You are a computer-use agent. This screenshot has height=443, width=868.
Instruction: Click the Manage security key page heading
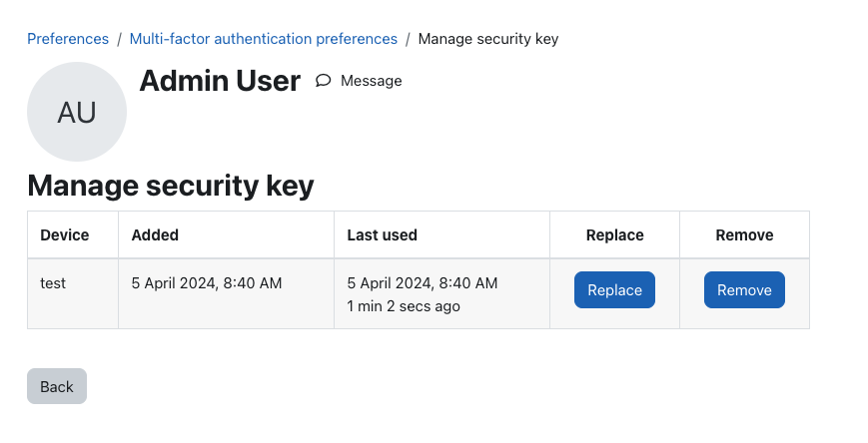click(171, 186)
